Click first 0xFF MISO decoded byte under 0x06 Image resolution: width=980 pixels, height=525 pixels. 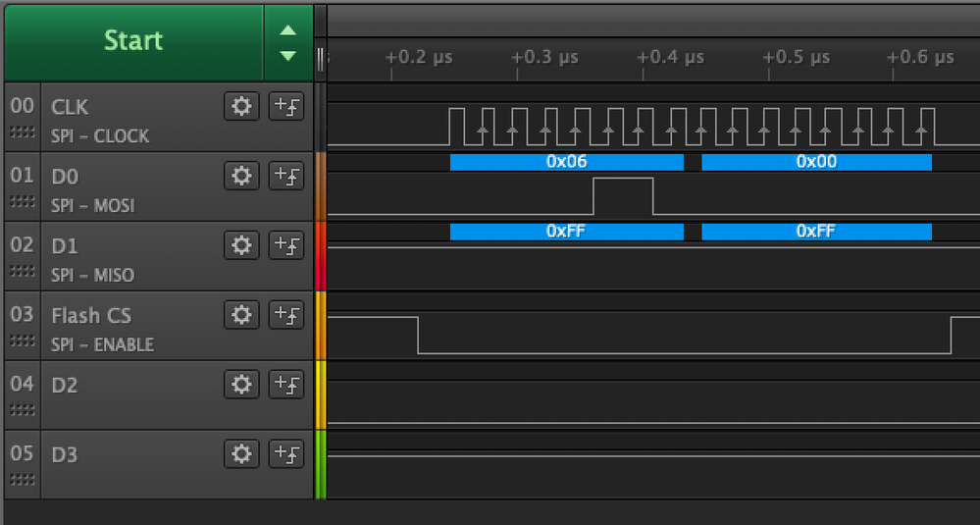click(x=567, y=232)
